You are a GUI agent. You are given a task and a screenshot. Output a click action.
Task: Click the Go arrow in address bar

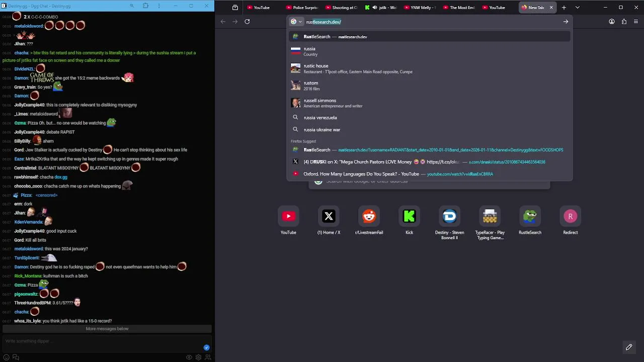coord(566,22)
